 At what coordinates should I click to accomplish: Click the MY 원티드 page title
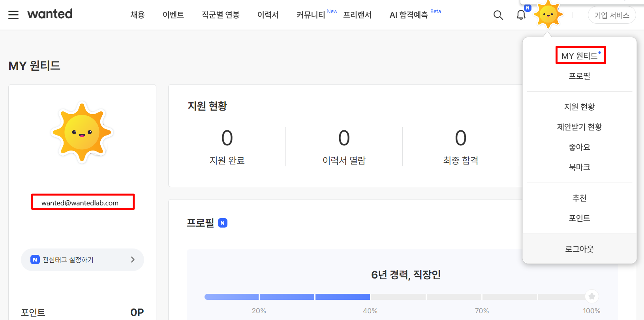[x=34, y=66]
